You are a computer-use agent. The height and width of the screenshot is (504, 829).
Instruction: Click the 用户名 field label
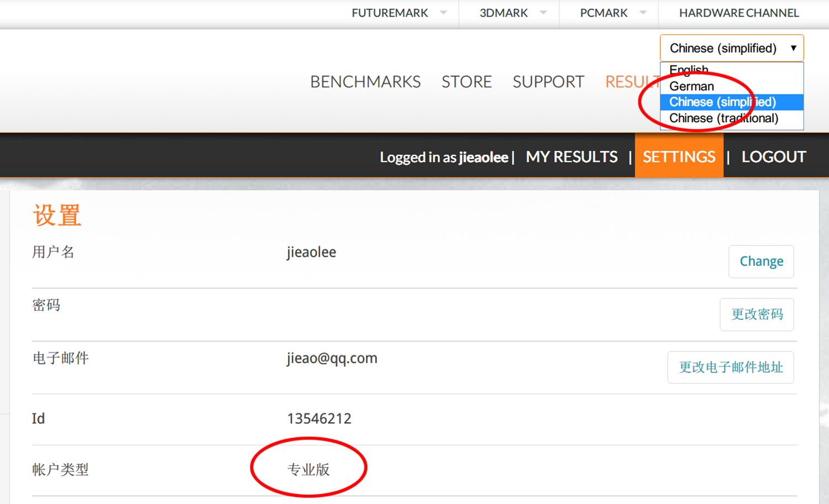53,252
